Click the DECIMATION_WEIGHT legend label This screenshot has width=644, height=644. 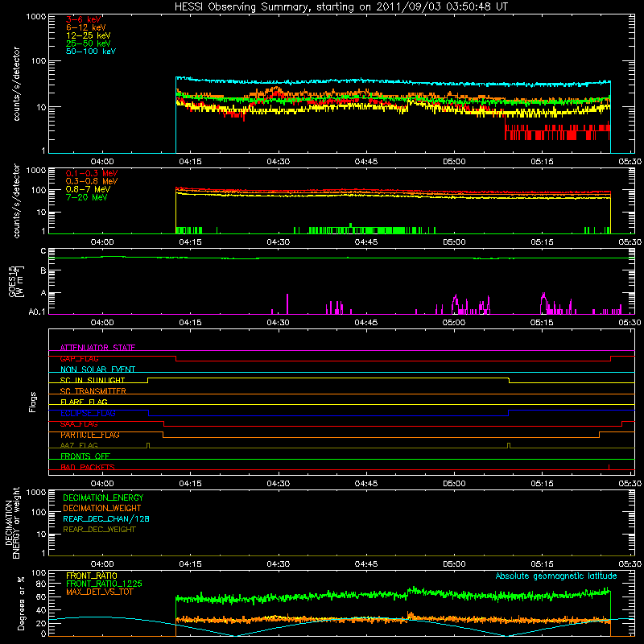102,508
